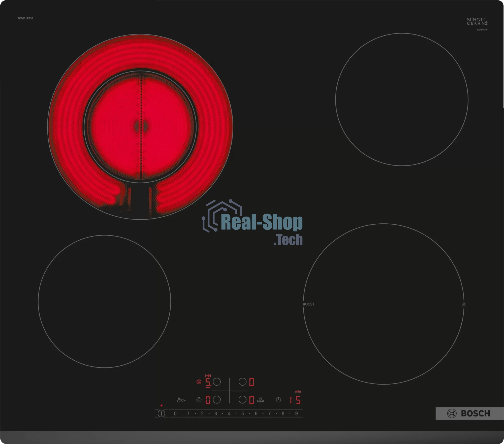
Task: Set heat level 3 on the slider
Action: pos(216,414)
